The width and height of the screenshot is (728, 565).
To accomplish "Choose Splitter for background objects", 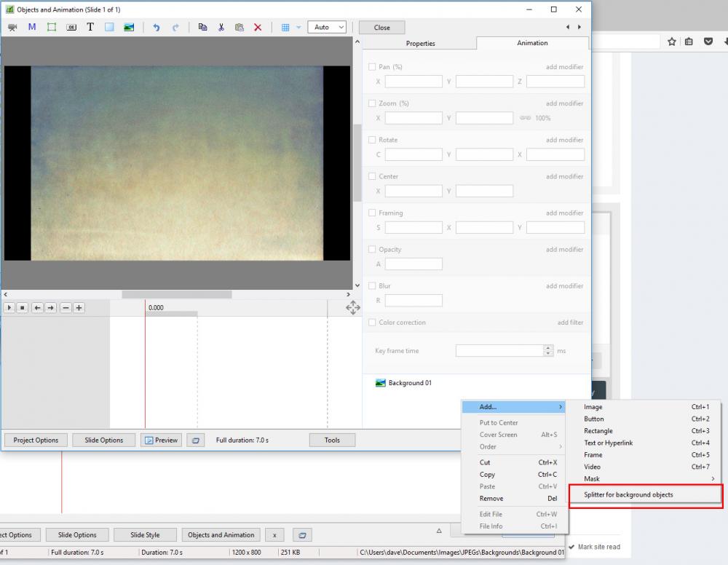I will point(628,495).
